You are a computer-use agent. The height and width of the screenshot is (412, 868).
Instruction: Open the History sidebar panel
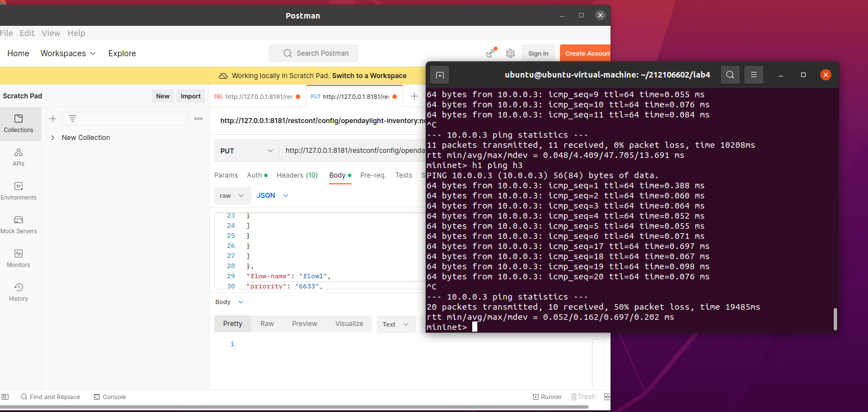[x=19, y=292]
